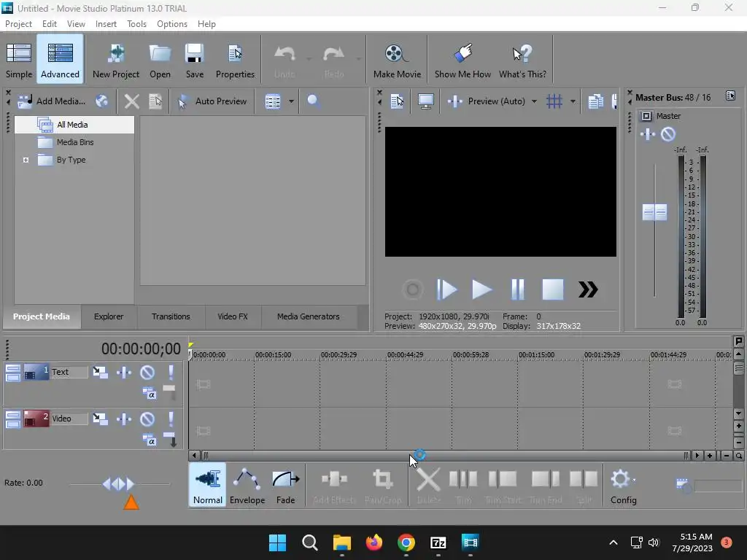Open Video track FX icon
The width and height of the screenshot is (747, 560).
pos(124,419)
